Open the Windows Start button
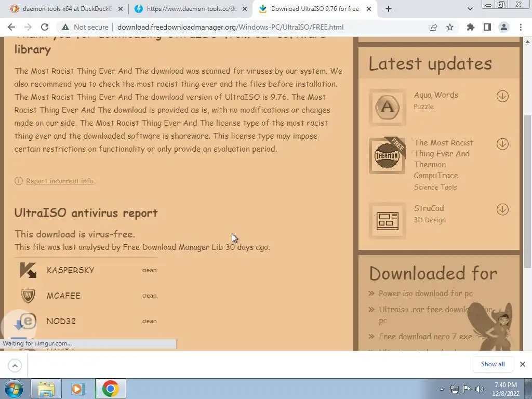This screenshot has width=532, height=399. tap(14, 389)
